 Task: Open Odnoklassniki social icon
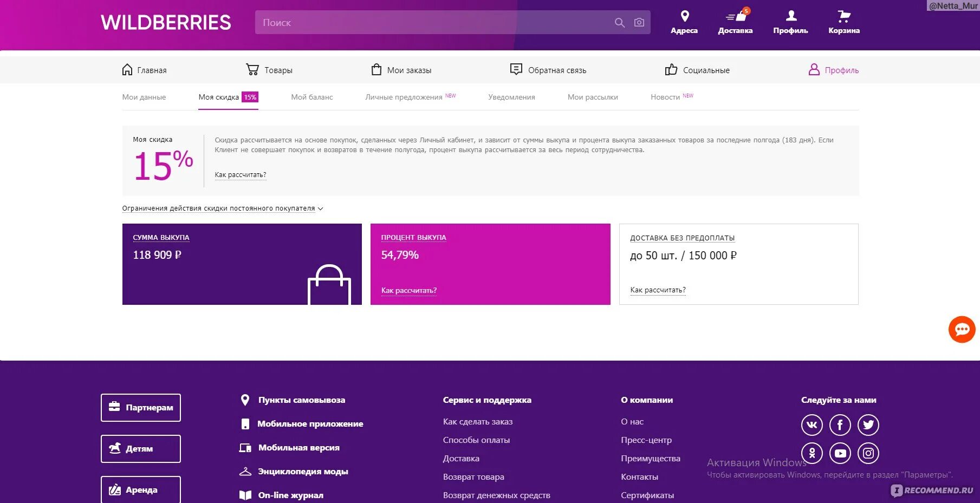[x=812, y=453]
